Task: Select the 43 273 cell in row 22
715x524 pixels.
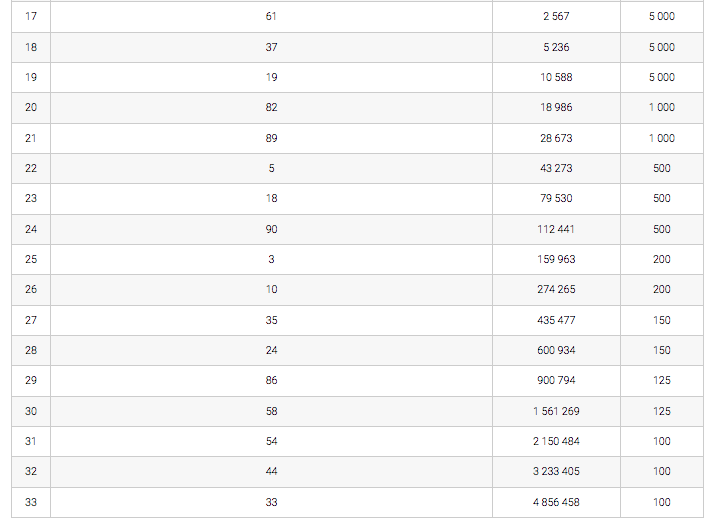Action: tap(556, 168)
